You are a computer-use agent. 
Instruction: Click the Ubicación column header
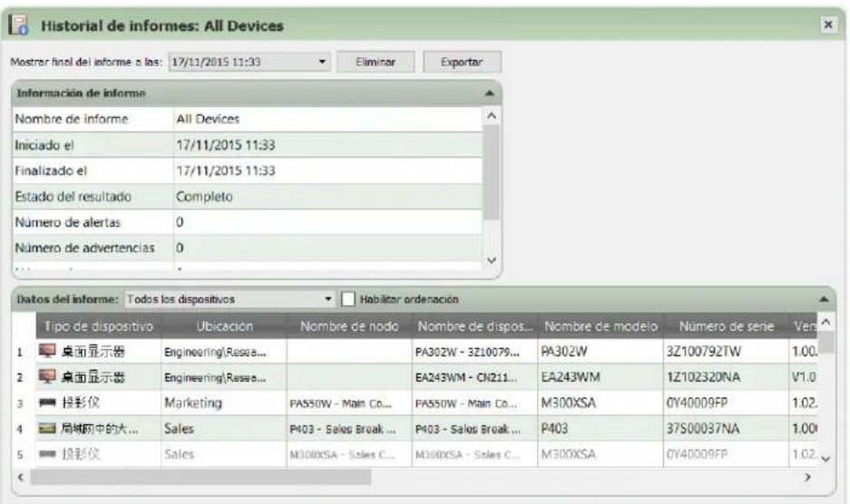point(224,326)
